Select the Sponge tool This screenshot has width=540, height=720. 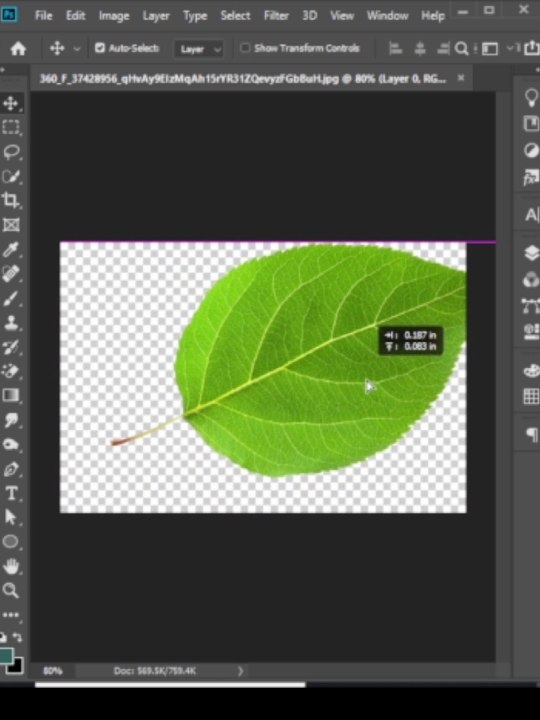[11, 444]
